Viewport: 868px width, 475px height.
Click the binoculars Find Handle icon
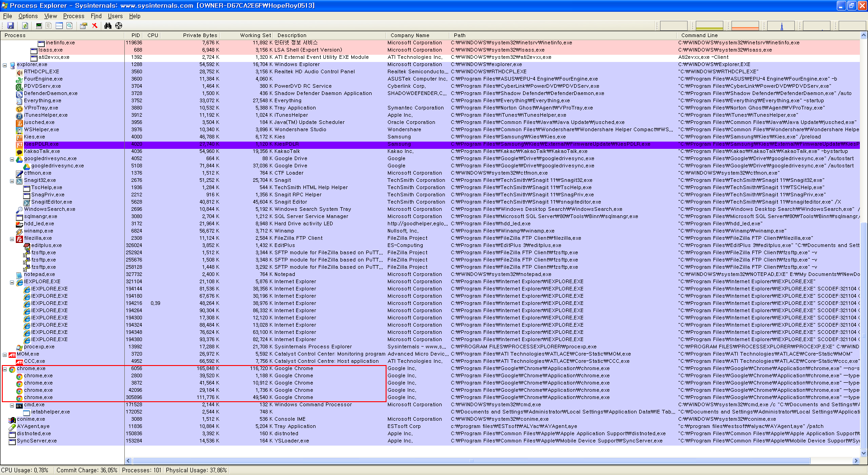tap(108, 26)
